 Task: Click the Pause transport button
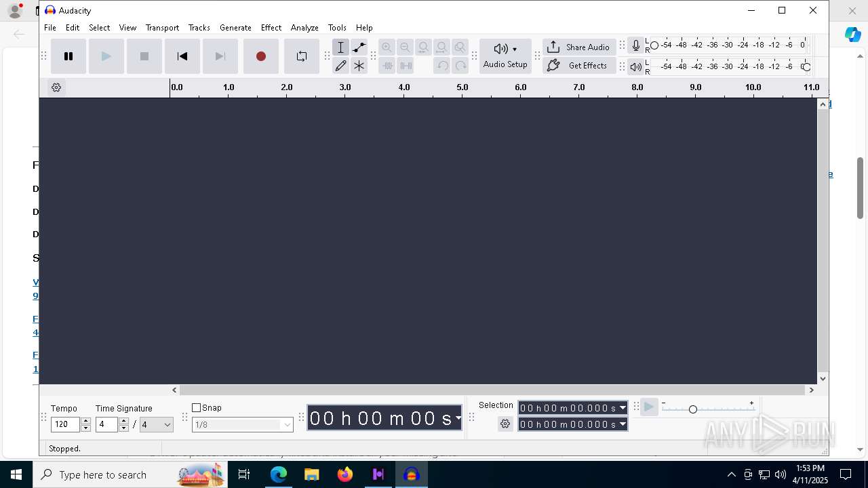(x=68, y=56)
